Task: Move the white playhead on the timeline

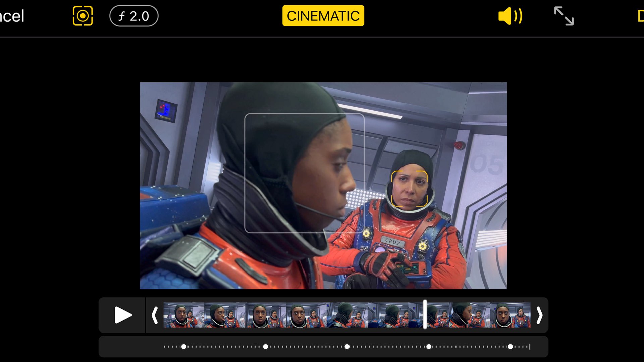Action: (x=425, y=315)
